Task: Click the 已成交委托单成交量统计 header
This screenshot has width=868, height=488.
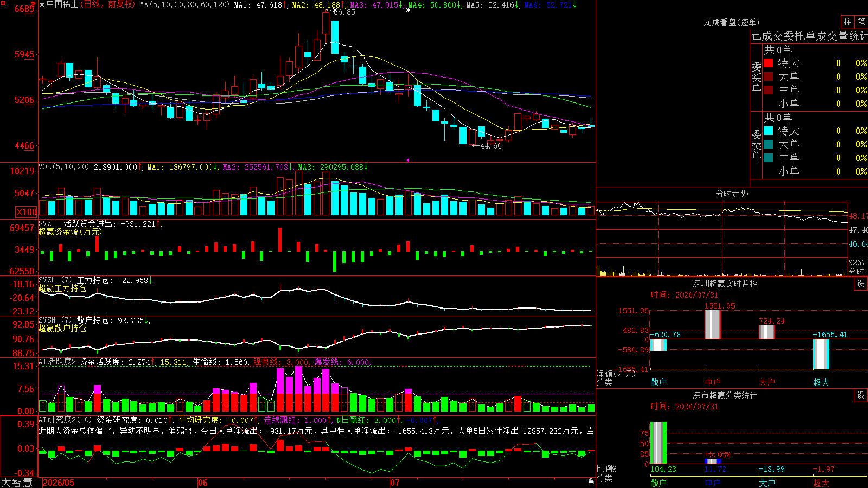Action: click(809, 36)
